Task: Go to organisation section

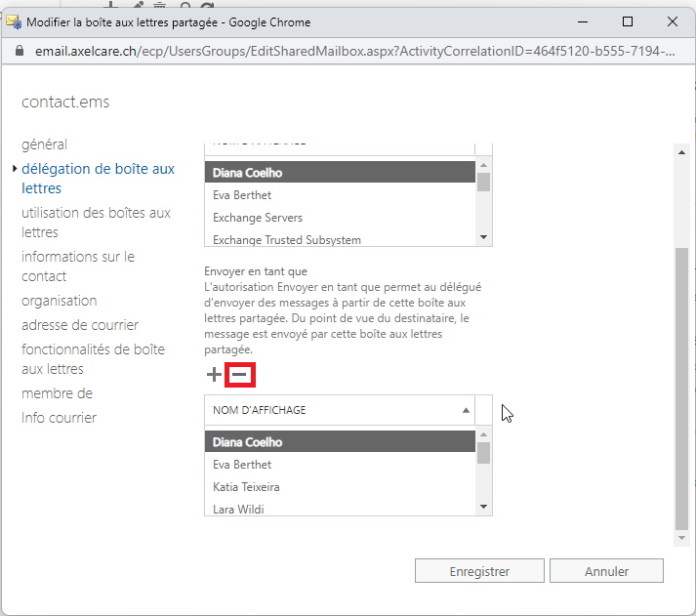Action: pyautogui.click(x=59, y=301)
